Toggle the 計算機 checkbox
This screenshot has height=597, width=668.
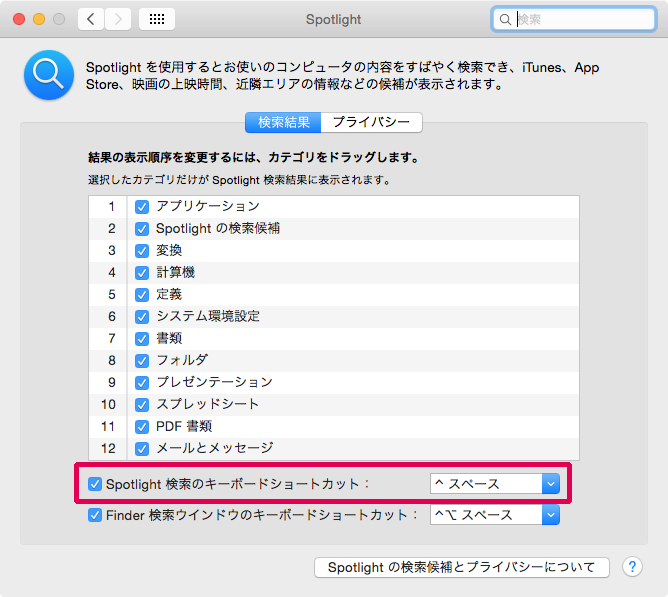tap(142, 273)
